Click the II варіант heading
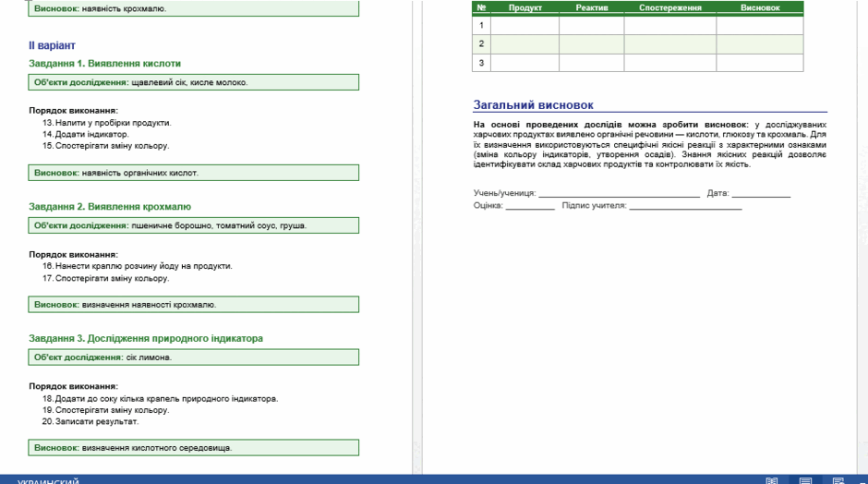Image resolution: width=868 pixels, height=484 pixels. [52, 45]
